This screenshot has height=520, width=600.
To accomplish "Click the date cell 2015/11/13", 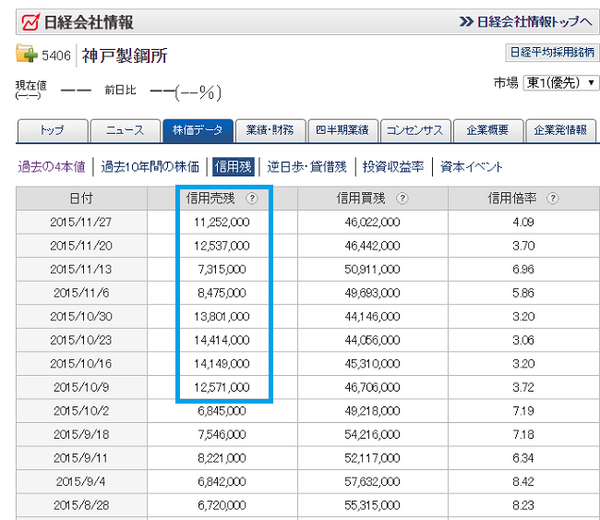I will tap(81, 269).
